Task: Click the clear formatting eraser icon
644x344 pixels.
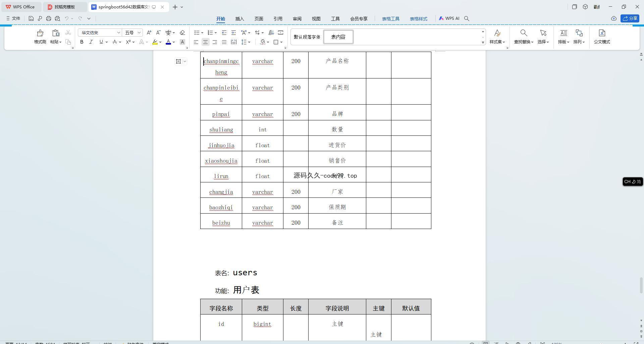Action: [182, 33]
